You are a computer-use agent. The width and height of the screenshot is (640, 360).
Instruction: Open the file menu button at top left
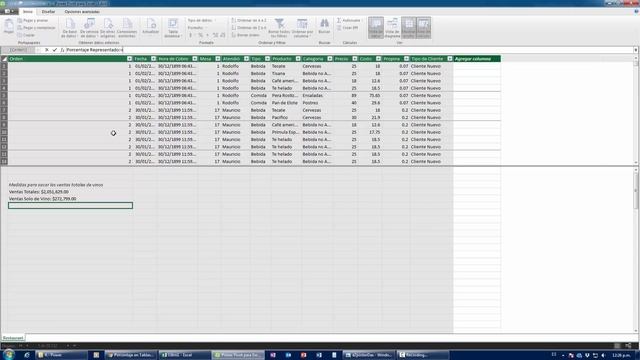(x=9, y=11)
